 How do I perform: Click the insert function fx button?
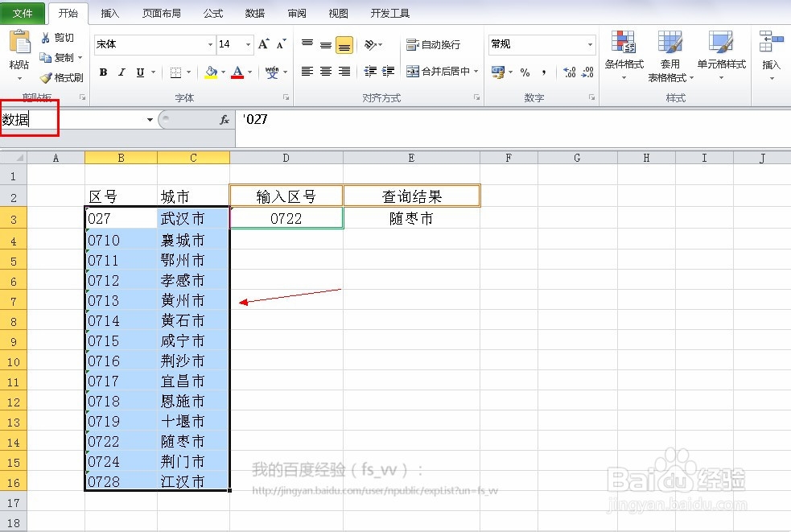(x=225, y=120)
